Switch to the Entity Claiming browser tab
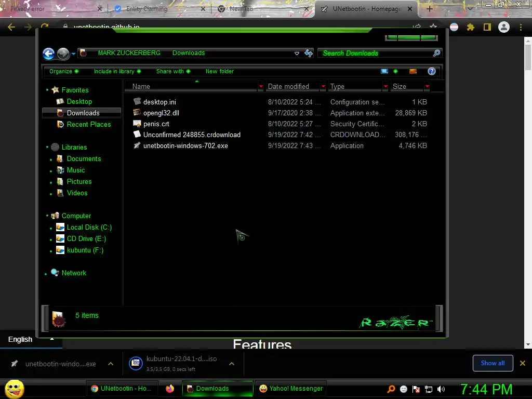Viewport: 532px width, 399px height. click(x=147, y=9)
